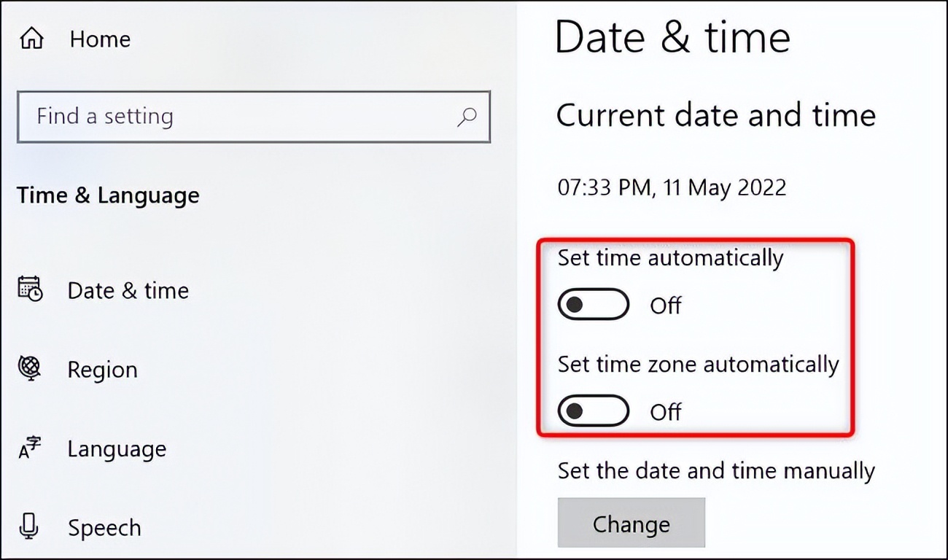The height and width of the screenshot is (560, 948).
Task: Switch to the Language settings page
Action: coord(117,449)
